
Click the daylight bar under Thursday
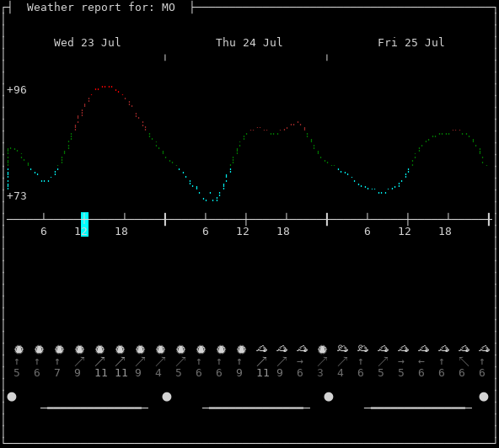pos(256,408)
